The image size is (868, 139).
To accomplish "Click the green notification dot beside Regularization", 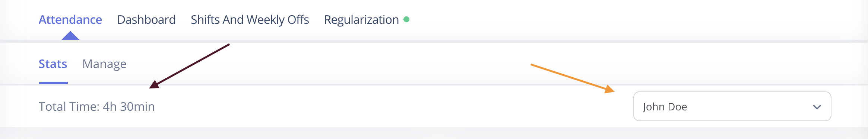I will tap(406, 19).
